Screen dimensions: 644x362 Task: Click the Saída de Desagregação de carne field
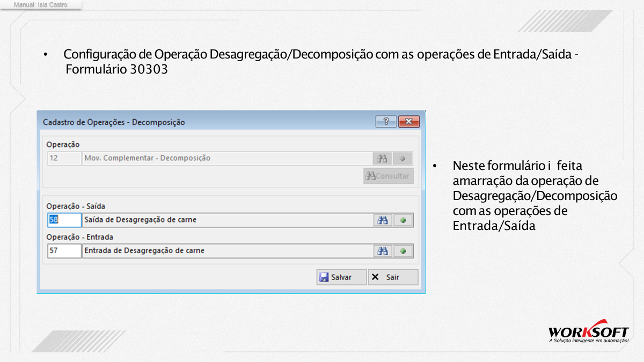click(x=228, y=220)
